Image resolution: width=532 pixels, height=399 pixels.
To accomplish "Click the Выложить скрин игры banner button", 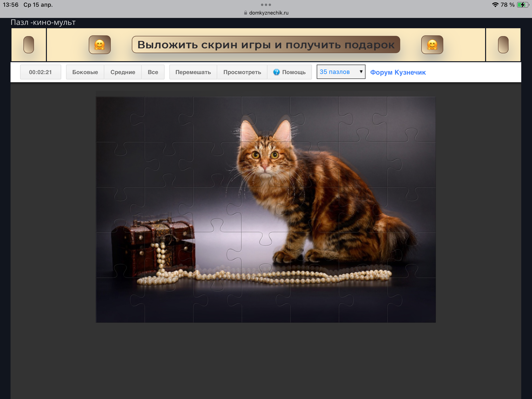I will (x=266, y=44).
